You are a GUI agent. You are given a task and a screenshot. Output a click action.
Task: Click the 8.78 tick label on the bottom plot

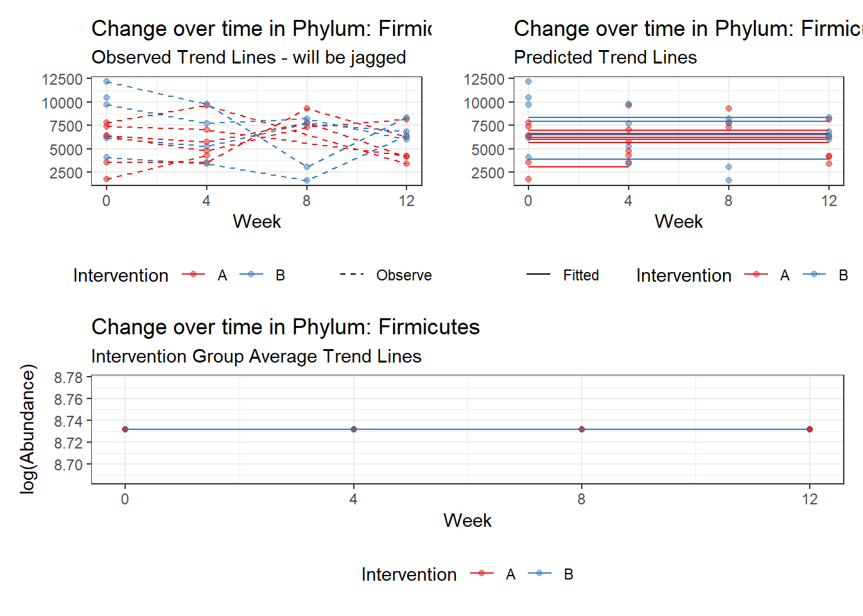pos(69,378)
